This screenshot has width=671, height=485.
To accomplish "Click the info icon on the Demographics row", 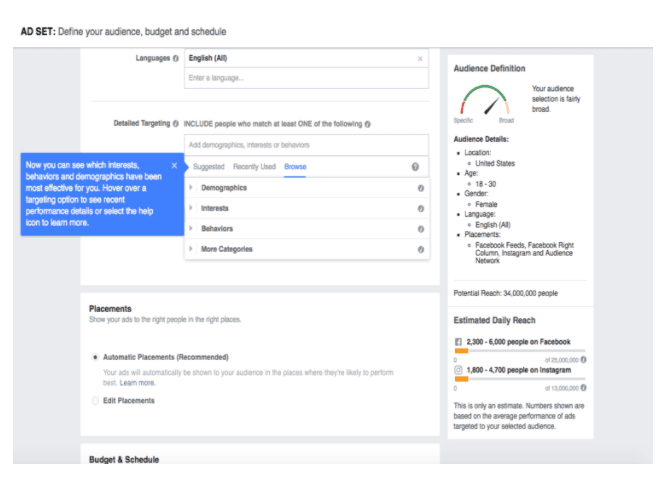I will point(421,188).
